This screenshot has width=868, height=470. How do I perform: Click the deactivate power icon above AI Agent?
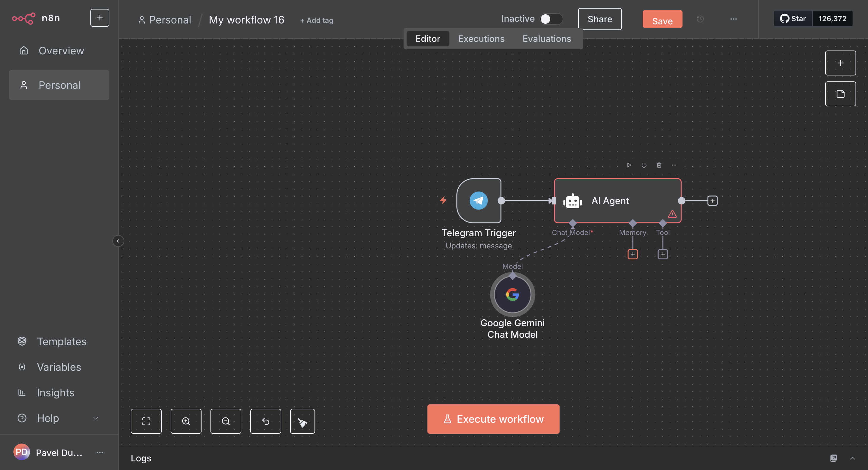(x=644, y=165)
